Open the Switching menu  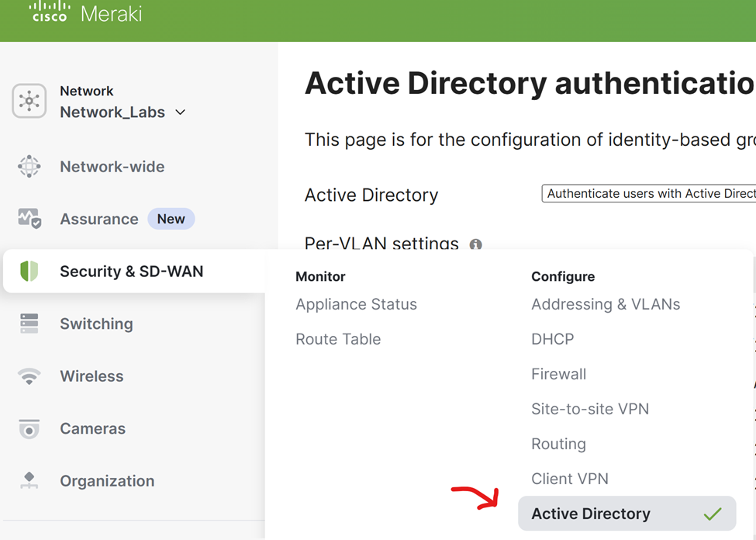click(x=96, y=324)
